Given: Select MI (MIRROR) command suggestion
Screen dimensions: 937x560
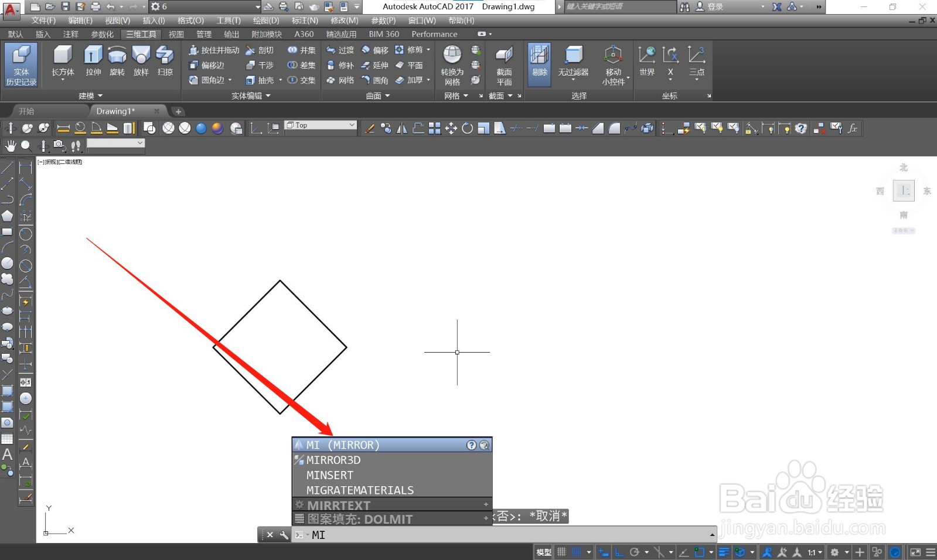Looking at the screenshot, I should pos(392,445).
